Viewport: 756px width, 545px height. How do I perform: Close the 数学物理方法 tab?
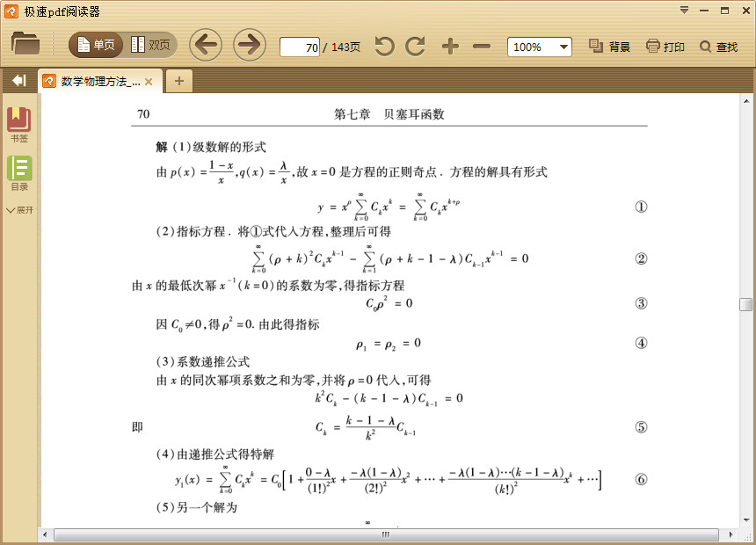[149, 82]
